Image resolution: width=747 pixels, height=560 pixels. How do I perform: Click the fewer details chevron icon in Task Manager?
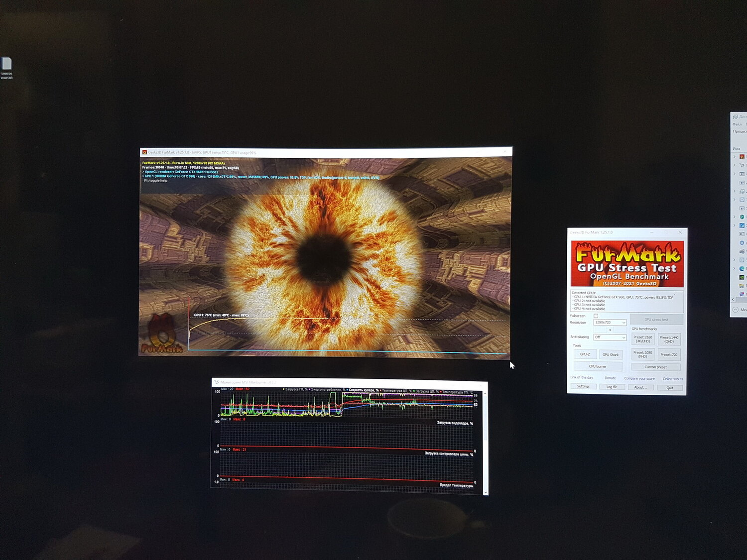[735, 310]
